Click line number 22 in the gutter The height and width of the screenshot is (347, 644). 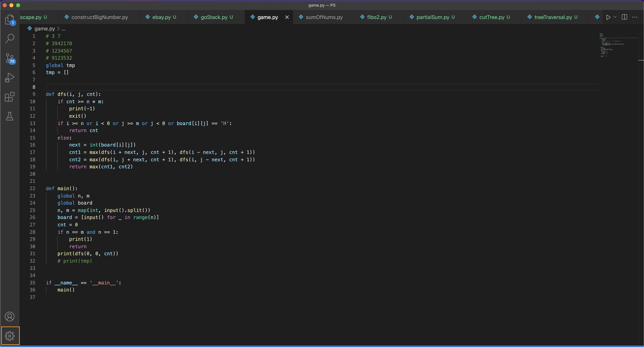tap(32, 188)
